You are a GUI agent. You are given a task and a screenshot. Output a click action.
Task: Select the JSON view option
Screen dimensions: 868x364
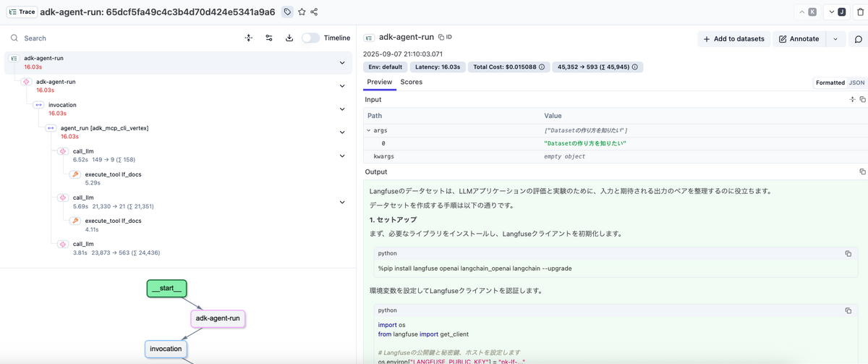856,82
